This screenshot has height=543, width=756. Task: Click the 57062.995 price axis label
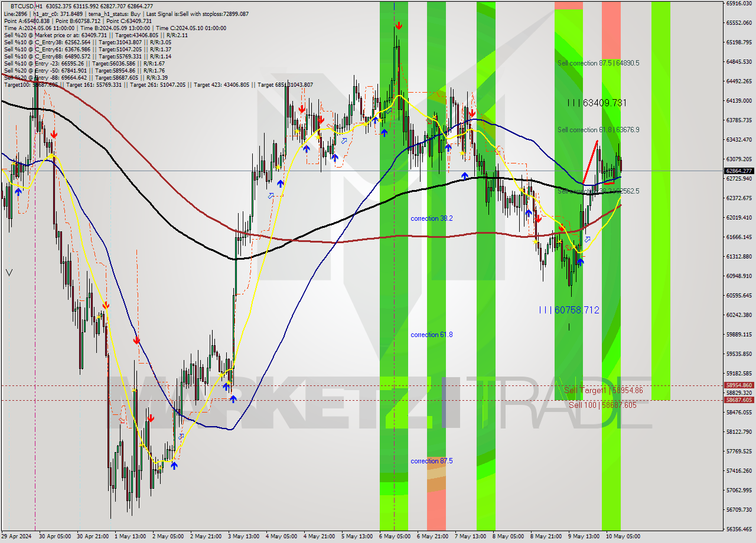coord(738,490)
